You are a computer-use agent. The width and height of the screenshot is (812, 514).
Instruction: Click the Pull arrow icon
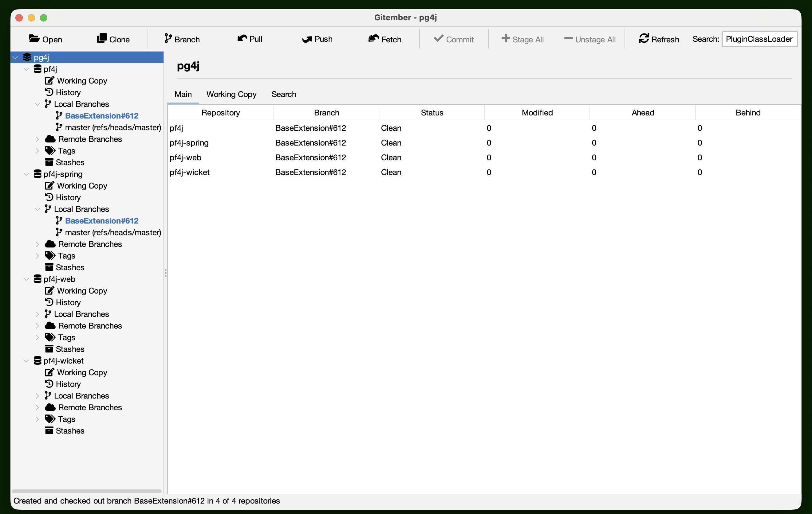tap(242, 38)
